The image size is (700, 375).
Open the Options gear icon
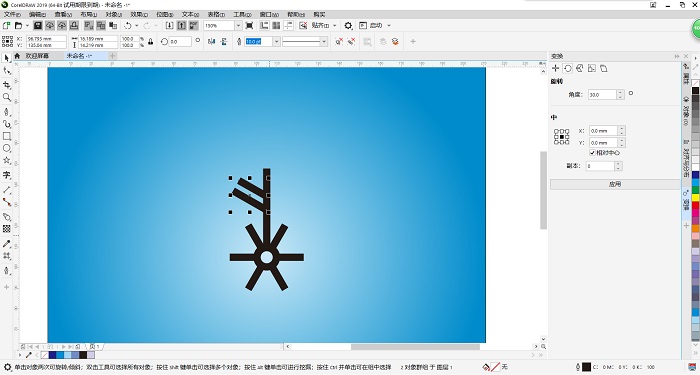click(348, 25)
